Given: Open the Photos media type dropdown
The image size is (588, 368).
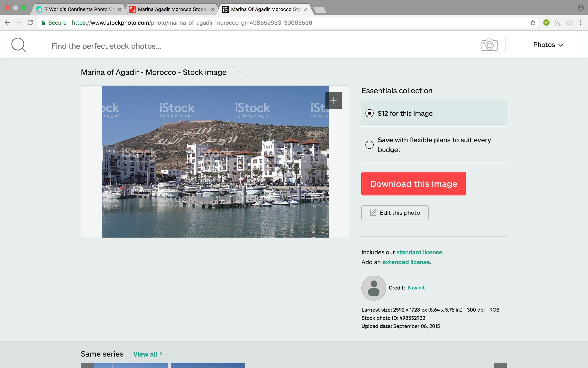Looking at the screenshot, I should pos(548,45).
